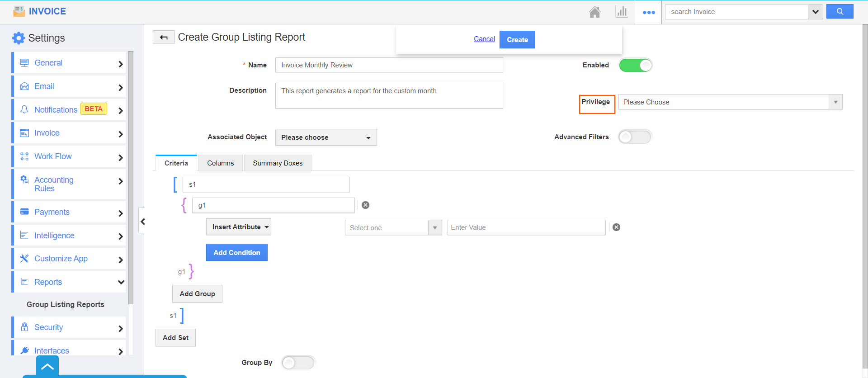Screen dimensions: 868x378
Task: Click the back arrow beside the page title
Action: pyautogui.click(x=164, y=37)
